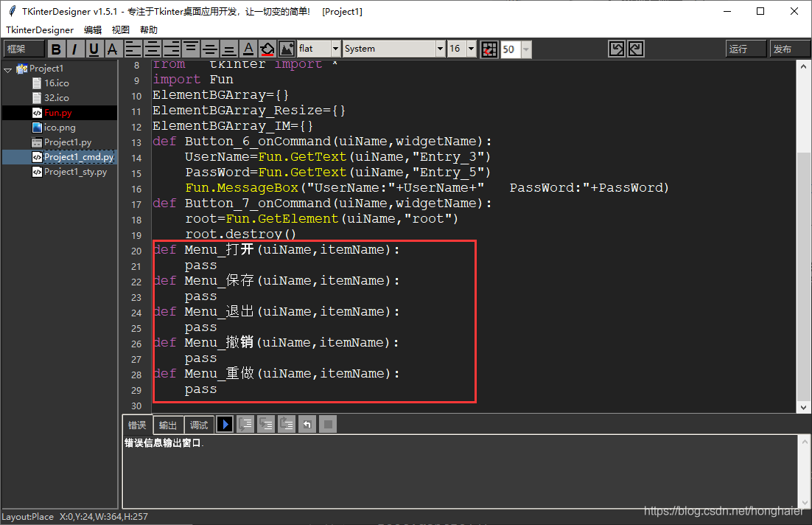Click the code editor vertical scrollbar thumb

(803, 277)
